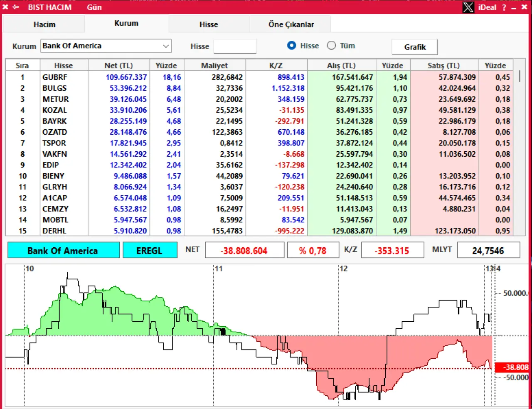Click the Sıra column header
Viewport: 532px width, 409px height.
(22, 66)
